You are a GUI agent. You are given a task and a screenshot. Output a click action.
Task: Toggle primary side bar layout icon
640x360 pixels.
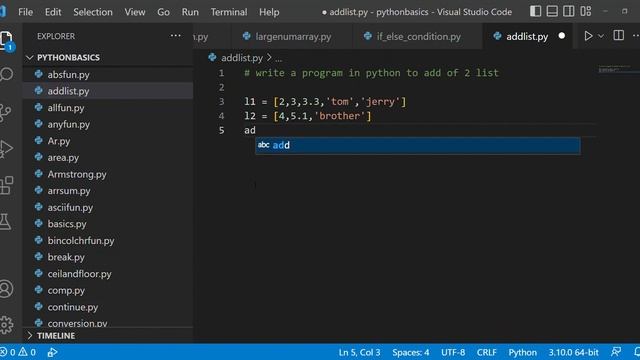coord(536,11)
